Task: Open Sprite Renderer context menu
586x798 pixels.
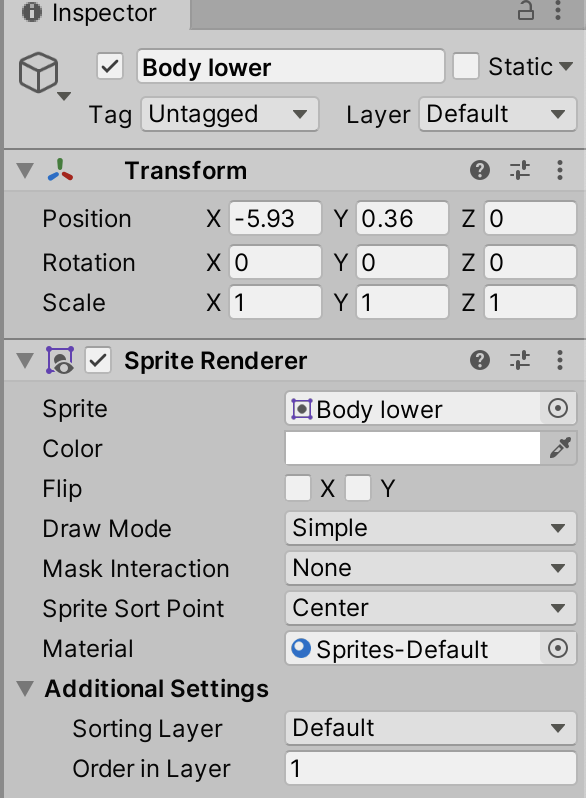Action: (x=560, y=360)
